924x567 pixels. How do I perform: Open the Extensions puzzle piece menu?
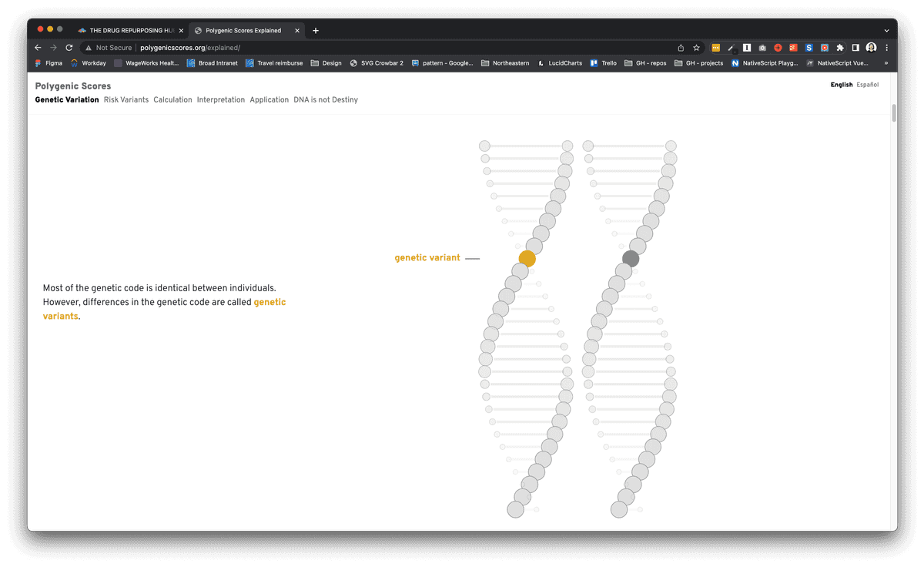tap(840, 48)
